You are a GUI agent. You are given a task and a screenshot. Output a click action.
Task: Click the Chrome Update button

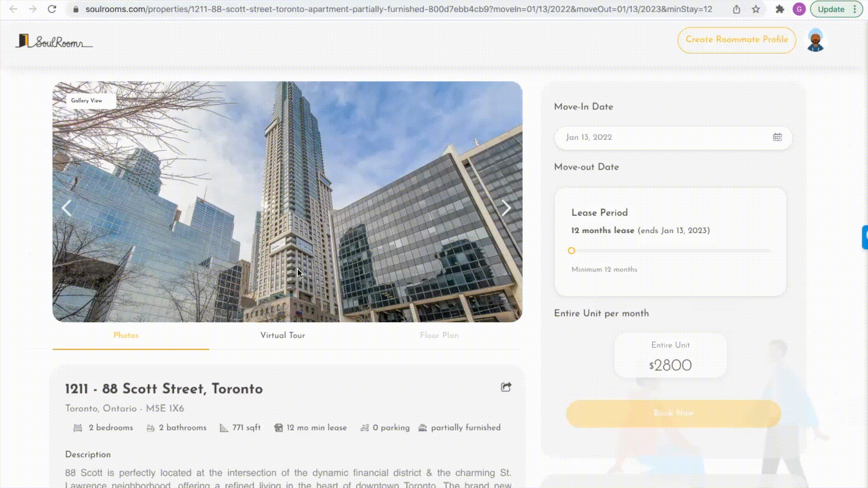click(831, 9)
